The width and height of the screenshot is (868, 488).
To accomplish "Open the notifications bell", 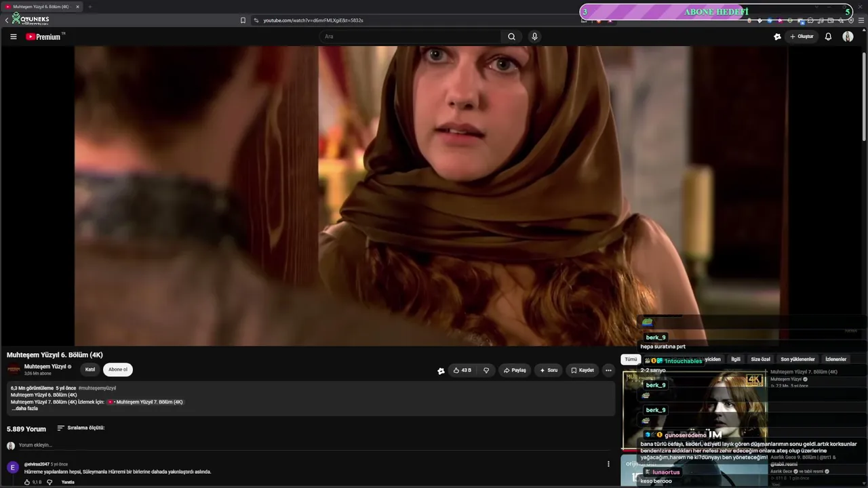I will coord(828,37).
